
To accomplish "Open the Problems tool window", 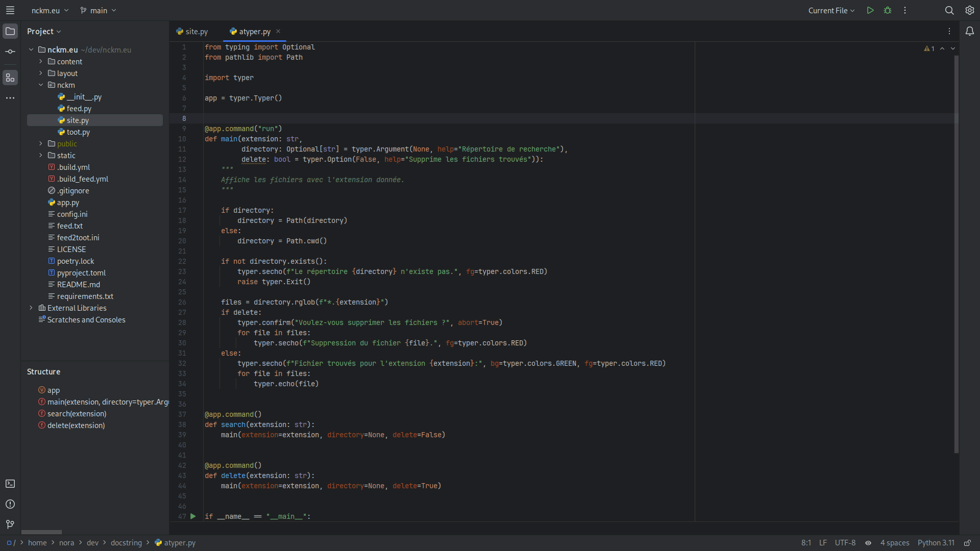I will click(10, 504).
